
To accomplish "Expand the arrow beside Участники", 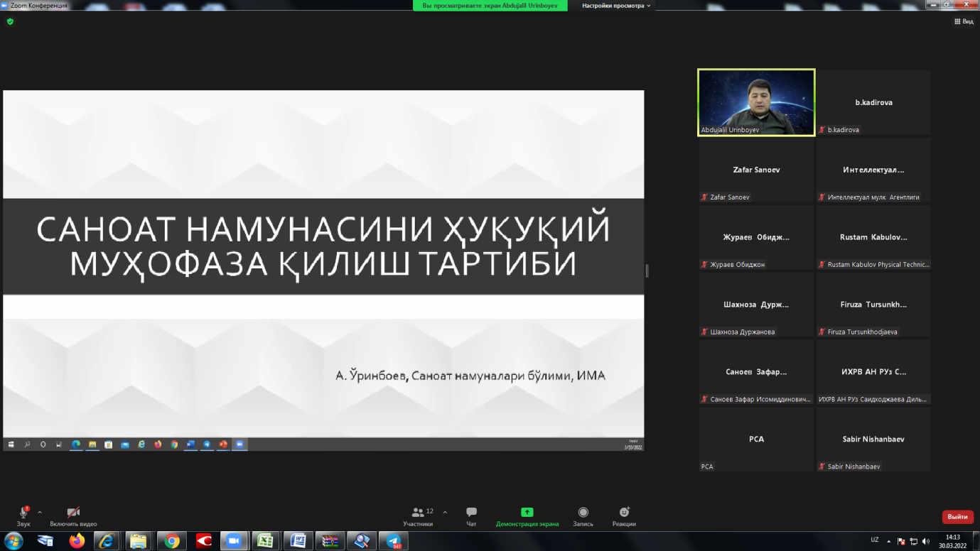I will (445, 512).
